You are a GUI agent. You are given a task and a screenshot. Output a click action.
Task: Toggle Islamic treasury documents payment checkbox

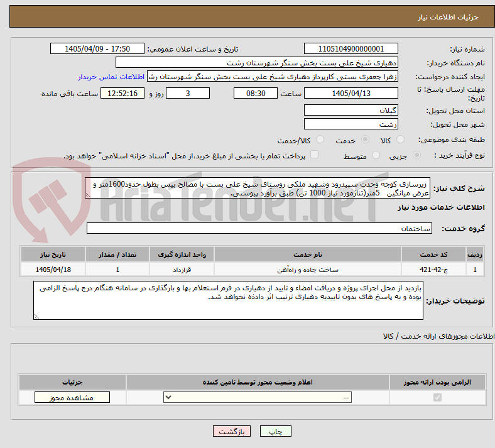point(315,155)
